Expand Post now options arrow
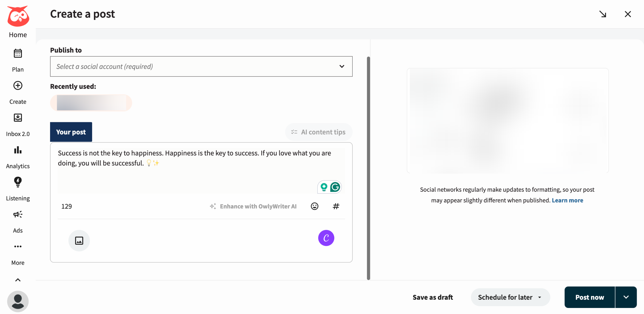The height and width of the screenshot is (314, 644). [626, 297]
